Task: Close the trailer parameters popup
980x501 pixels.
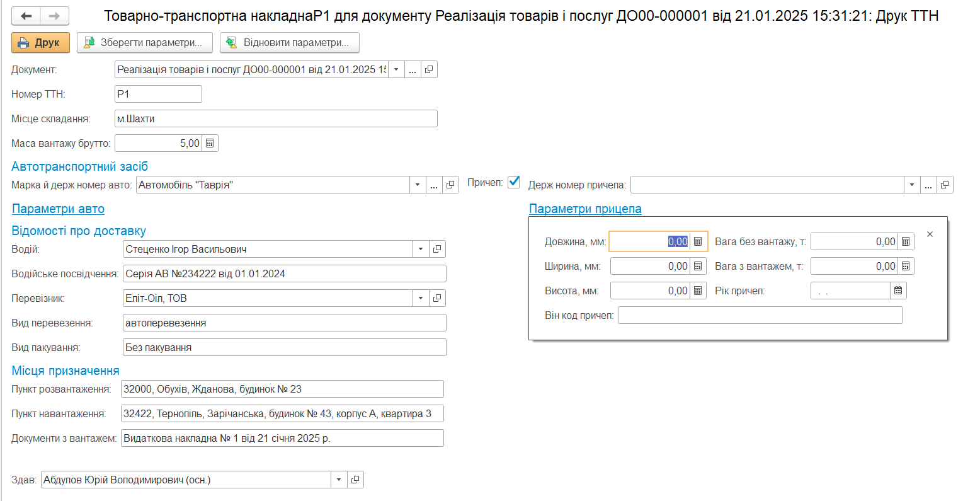Action: 930,234
